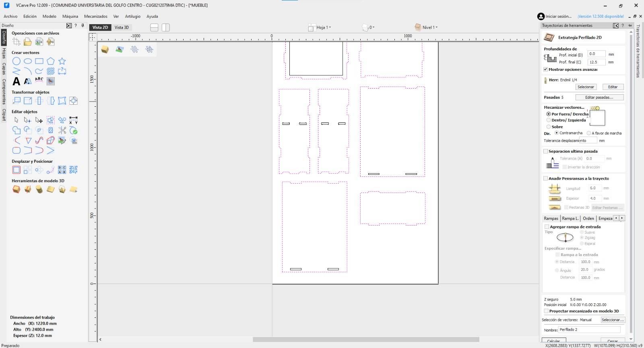Open the distort object tool

[x=62, y=101]
